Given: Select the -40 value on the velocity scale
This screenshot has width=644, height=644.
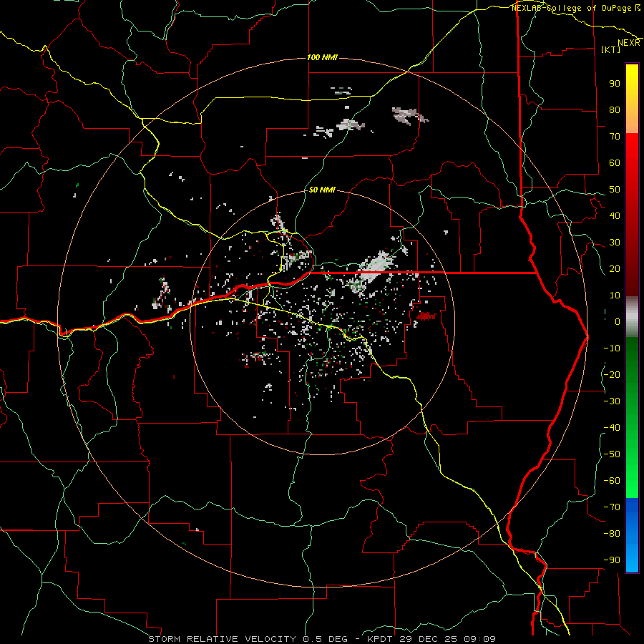Looking at the screenshot, I should (x=612, y=428).
